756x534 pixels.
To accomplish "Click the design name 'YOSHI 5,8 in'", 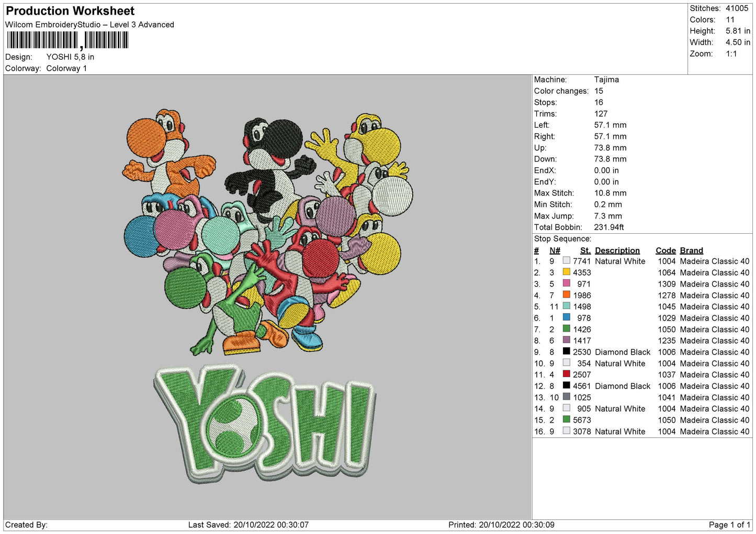I will click(70, 57).
